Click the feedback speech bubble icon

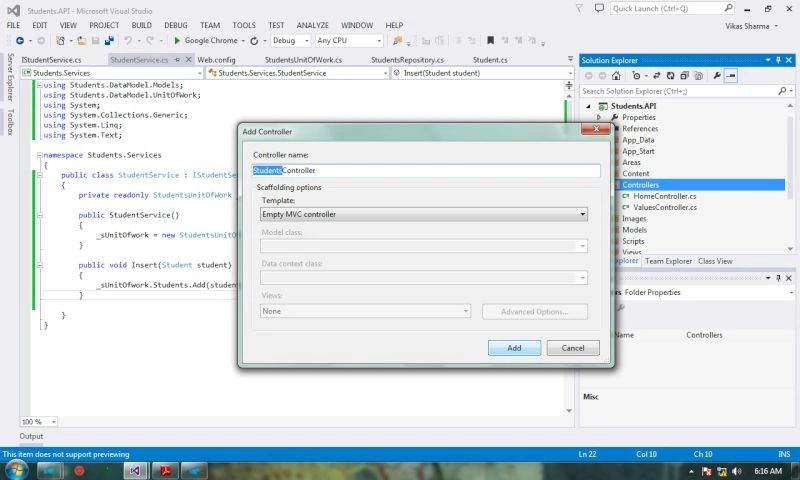[x=599, y=8]
